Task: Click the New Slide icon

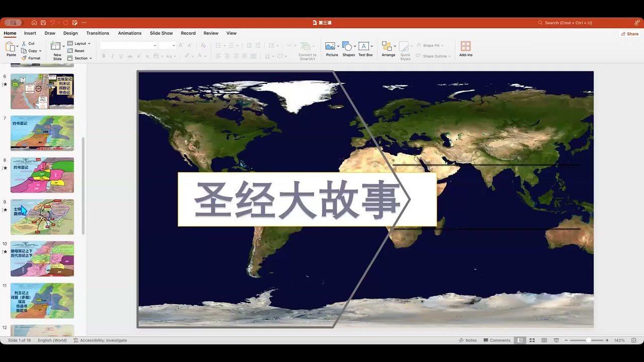Action: click(x=56, y=46)
